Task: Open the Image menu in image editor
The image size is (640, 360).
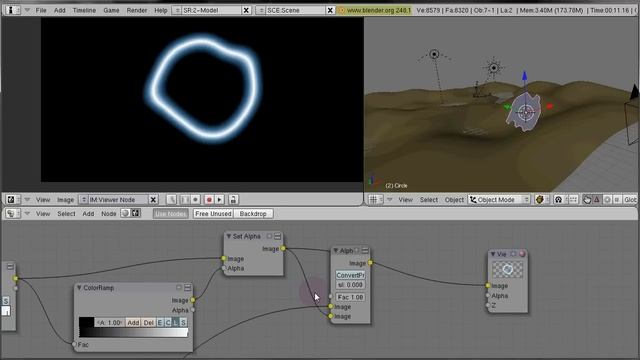Action: (65, 200)
